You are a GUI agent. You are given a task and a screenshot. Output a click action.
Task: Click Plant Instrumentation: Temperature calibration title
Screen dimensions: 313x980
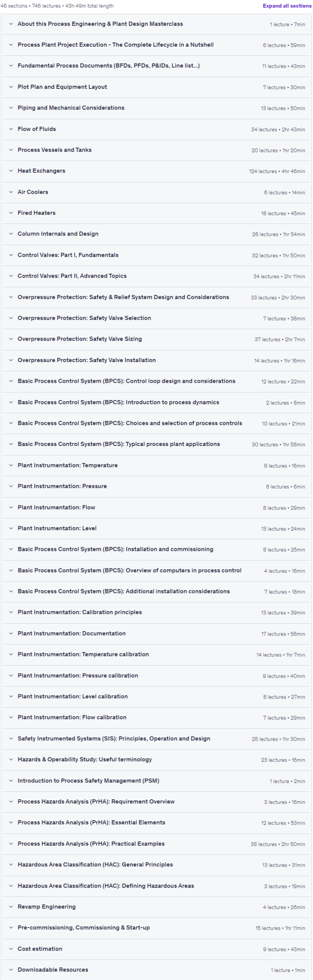tap(83, 655)
